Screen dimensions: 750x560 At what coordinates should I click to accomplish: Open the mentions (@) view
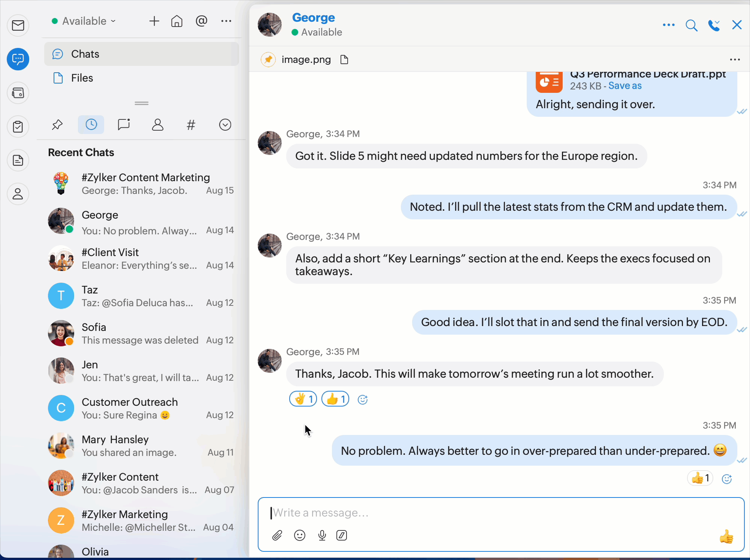pos(201,21)
